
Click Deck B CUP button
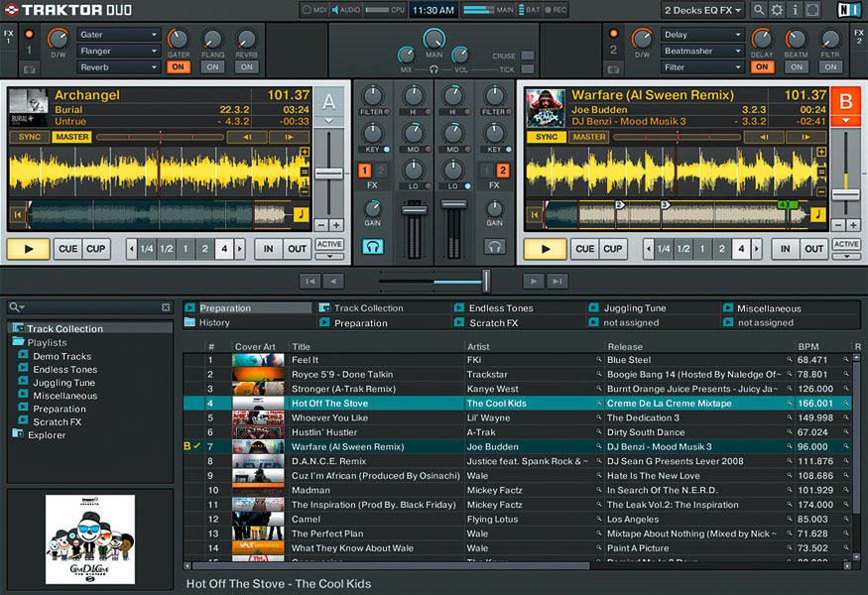pyautogui.click(x=612, y=249)
